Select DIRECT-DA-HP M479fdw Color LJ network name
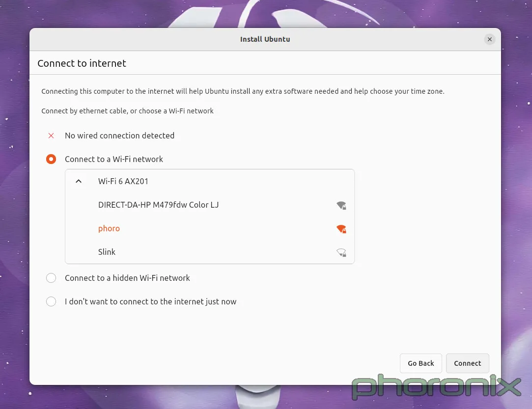The image size is (532, 409). [159, 205]
